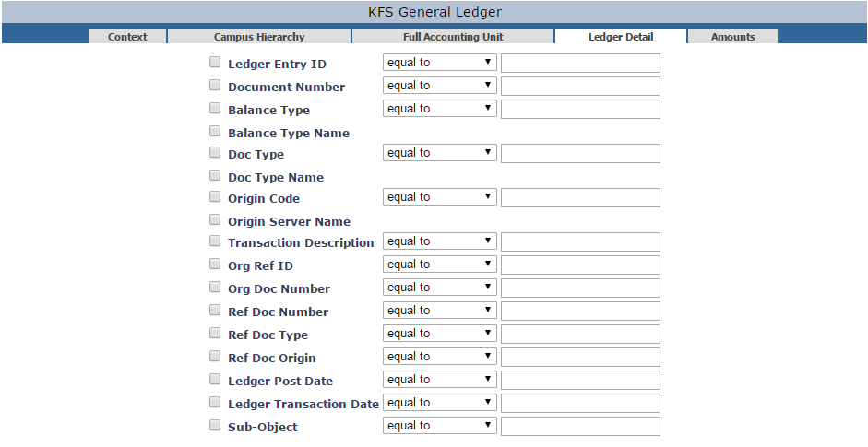Focus the Ledger Entry ID value field
Viewport: 868px width, 447px height.
pos(581,63)
